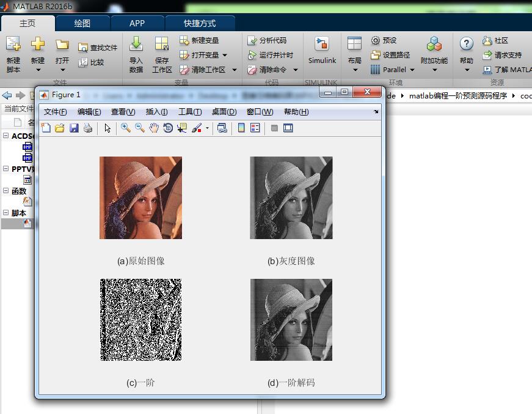Click the noisy first-order image (c)
532x414 pixels.
point(141,320)
